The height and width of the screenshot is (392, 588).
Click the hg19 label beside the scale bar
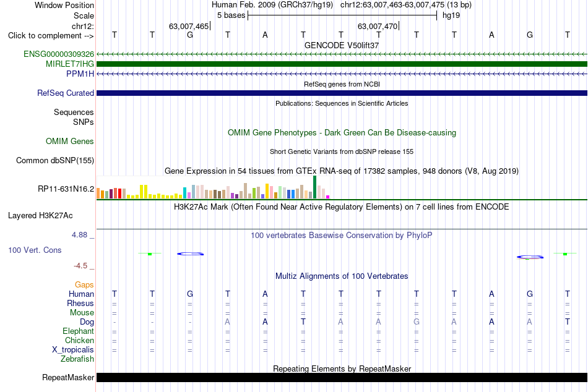point(451,15)
